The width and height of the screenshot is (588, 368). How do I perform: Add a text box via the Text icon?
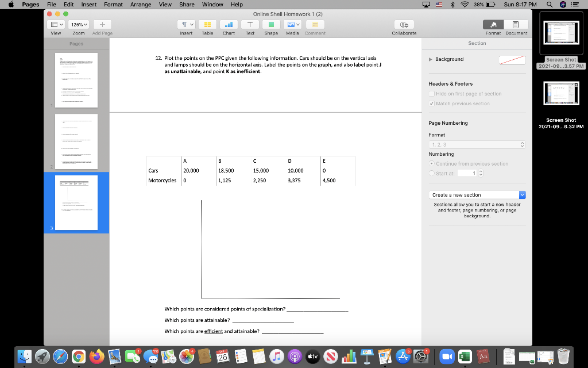250,24
